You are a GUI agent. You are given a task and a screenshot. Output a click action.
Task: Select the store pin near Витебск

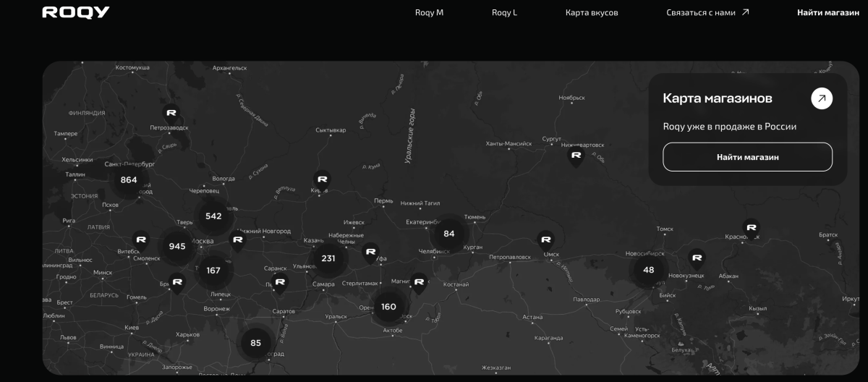click(x=141, y=240)
